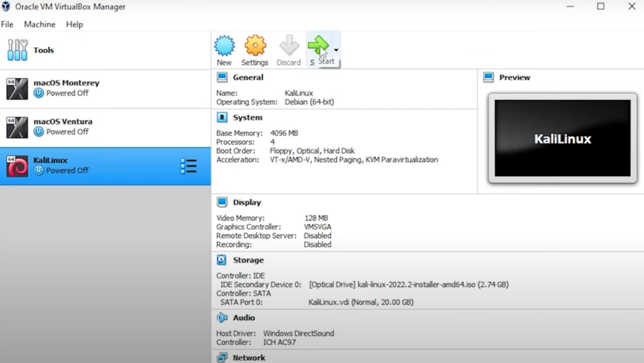The height and width of the screenshot is (363, 644).
Task: Click the New virtual machine toolbar icon
Action: point(224,46)
